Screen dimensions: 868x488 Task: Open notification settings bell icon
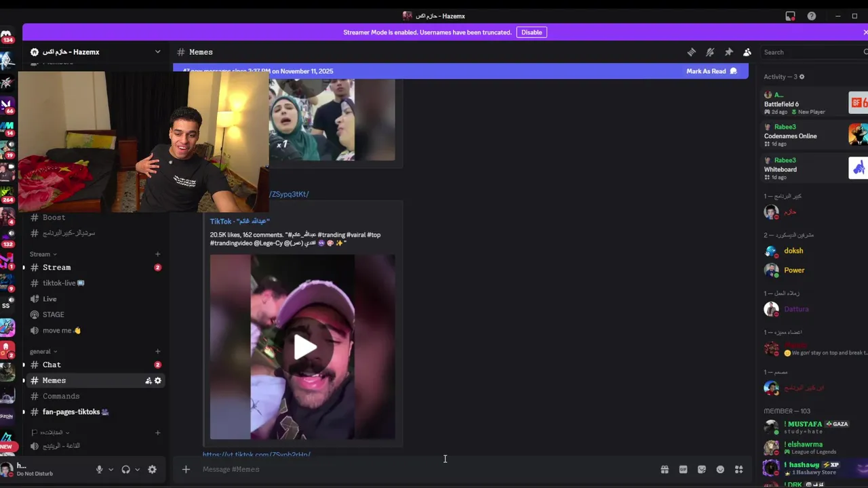coord(710,52)
